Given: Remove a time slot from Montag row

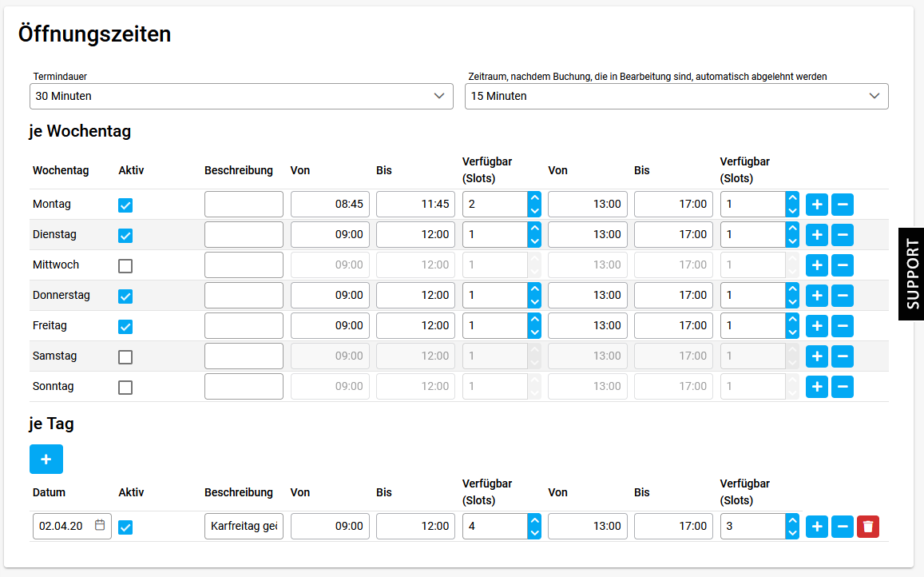Looking at the screenshot, I should coord(842,205).
